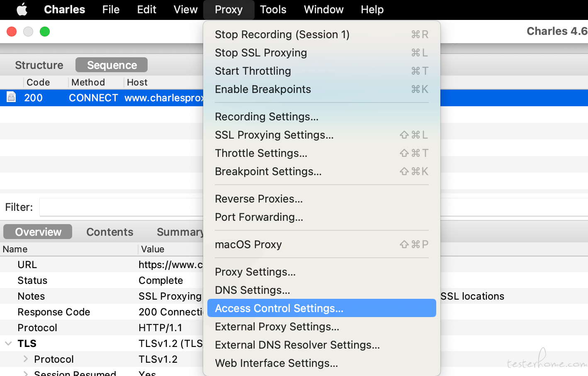Screen dimensions: 588x376
Task: Choose Stop Recording (Session 1)
Action: pos(321,34)
